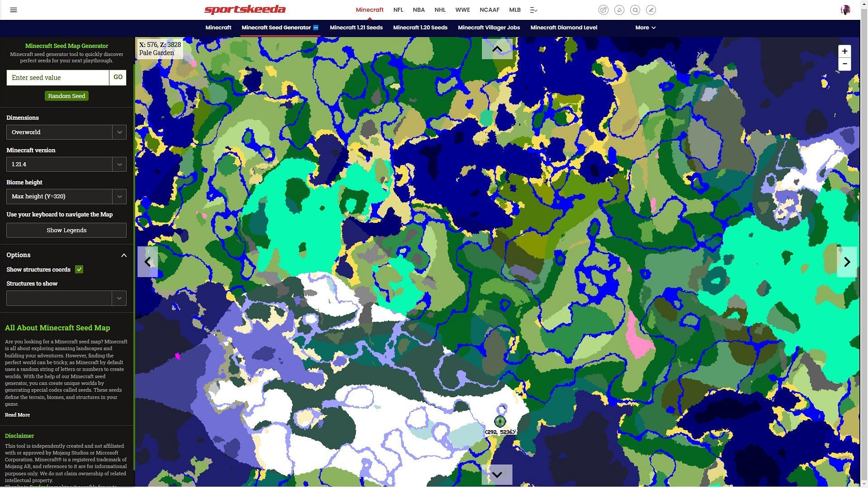The image size is (868, 488).
Task: Click the search icon in top navigation bar
Action: click(x=635, y=9)
